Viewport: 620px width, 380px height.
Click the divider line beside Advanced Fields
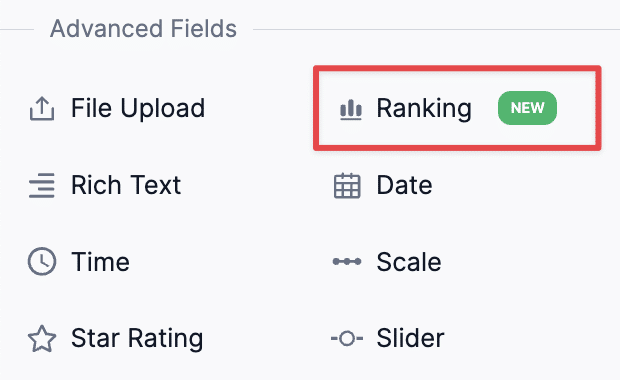[x=436, y=29]
